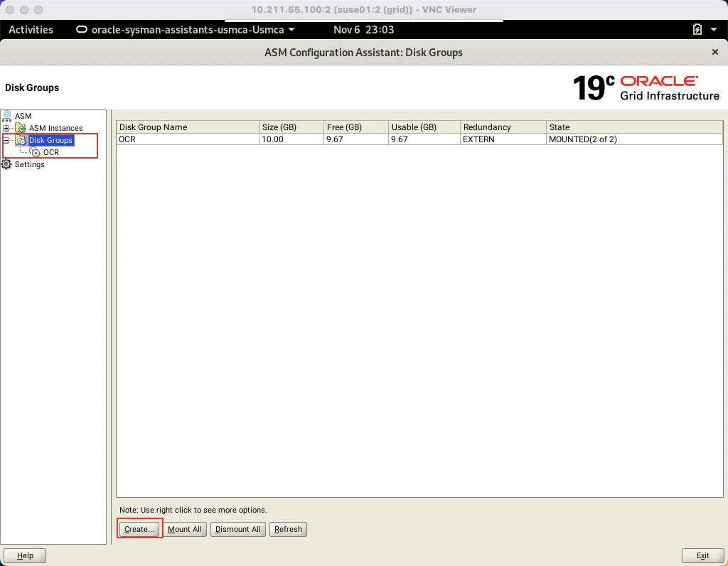
Task: Click Dismount All disk groups
Action: coord(237,529)
